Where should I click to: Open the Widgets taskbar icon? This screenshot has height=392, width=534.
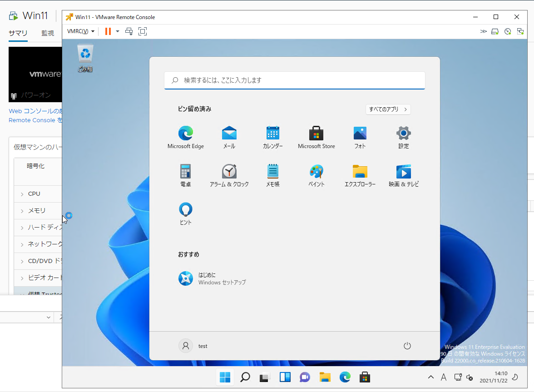285,377
